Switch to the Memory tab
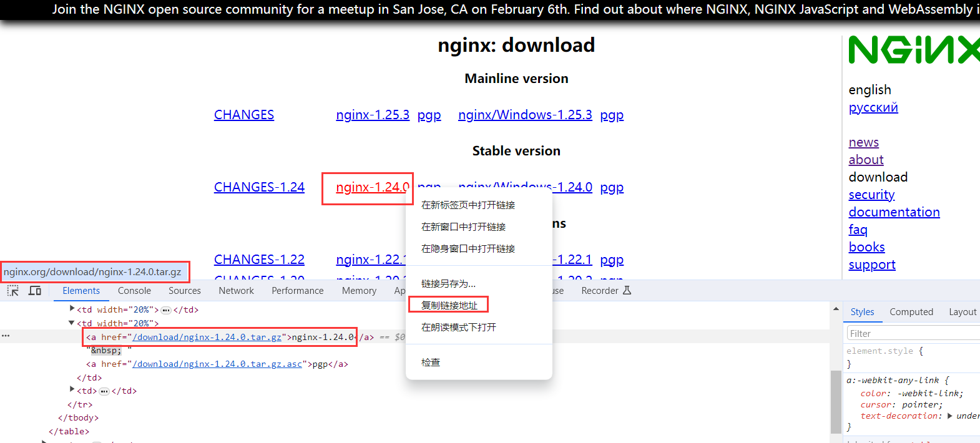This screenshot has width=980, height=443. (x=359, y=291)
